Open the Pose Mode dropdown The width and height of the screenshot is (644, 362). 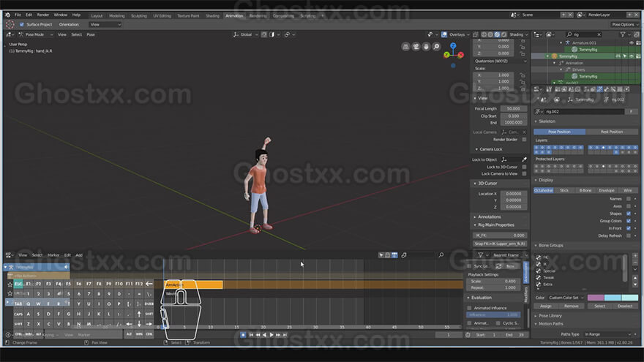click(x=34, y=35)
